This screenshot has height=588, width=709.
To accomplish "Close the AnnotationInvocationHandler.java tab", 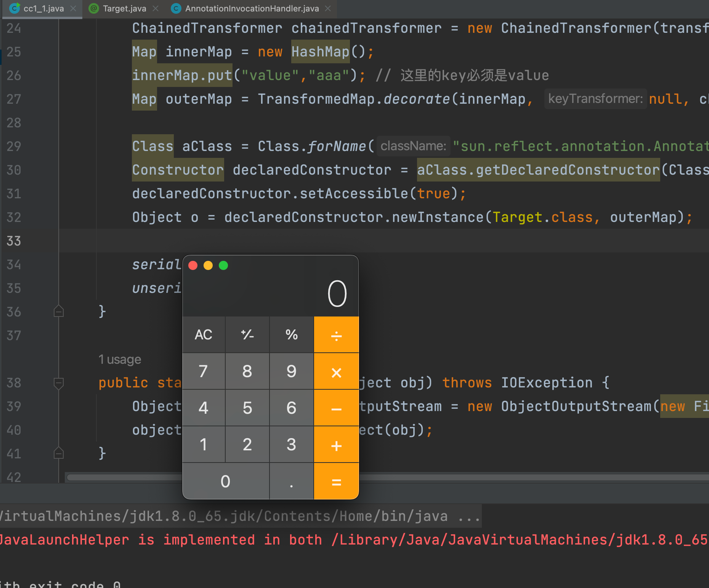I will tap(328, 8).
